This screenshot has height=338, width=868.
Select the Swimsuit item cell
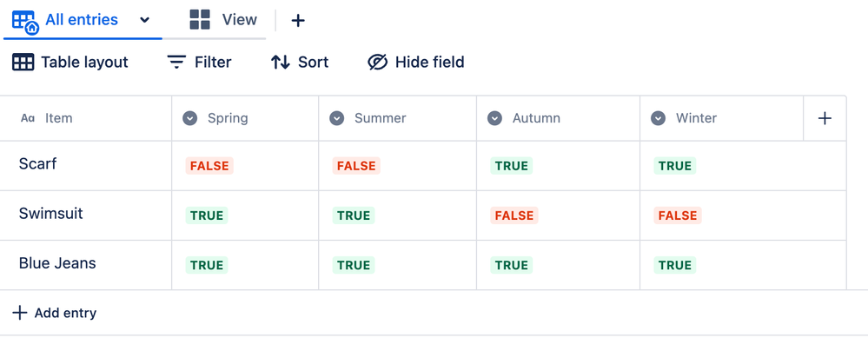(x=86, y=215)
